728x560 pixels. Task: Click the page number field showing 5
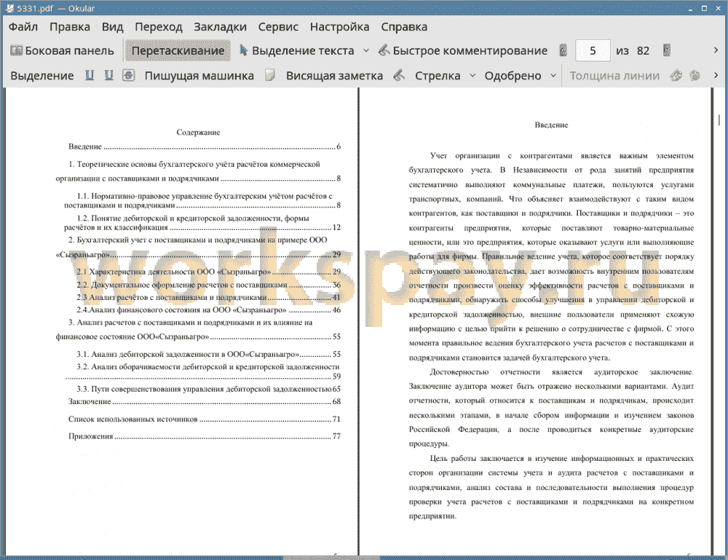coord(593,51)
